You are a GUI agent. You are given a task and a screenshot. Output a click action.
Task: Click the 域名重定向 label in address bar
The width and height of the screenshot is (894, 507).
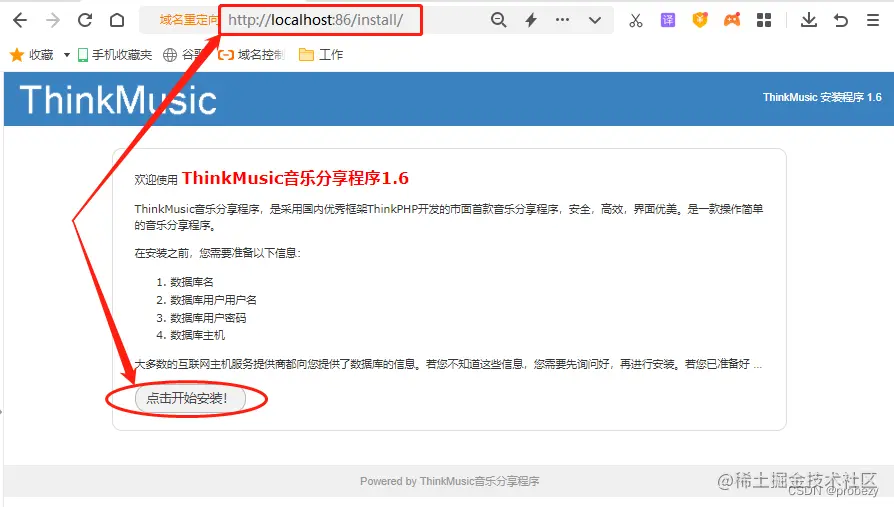click(188, 20)
